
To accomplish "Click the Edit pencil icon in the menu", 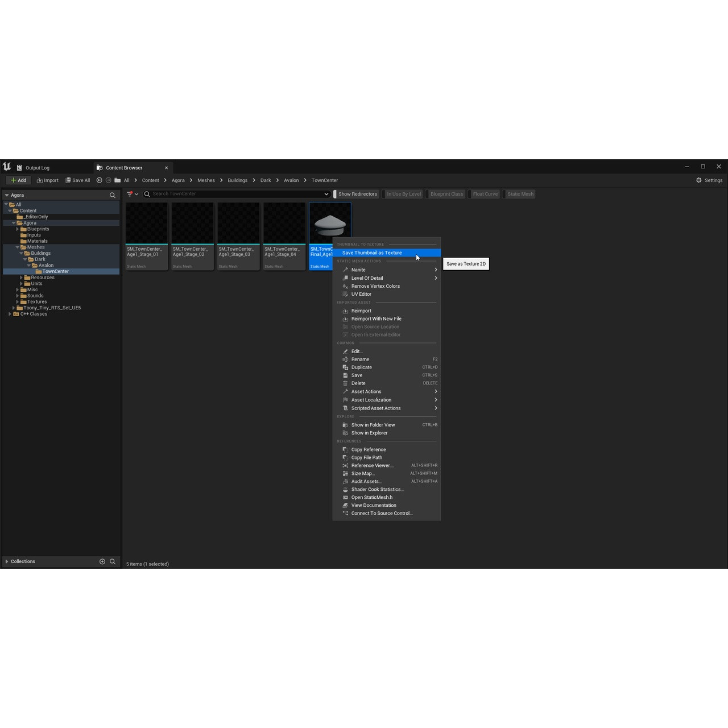I will 345,351.
